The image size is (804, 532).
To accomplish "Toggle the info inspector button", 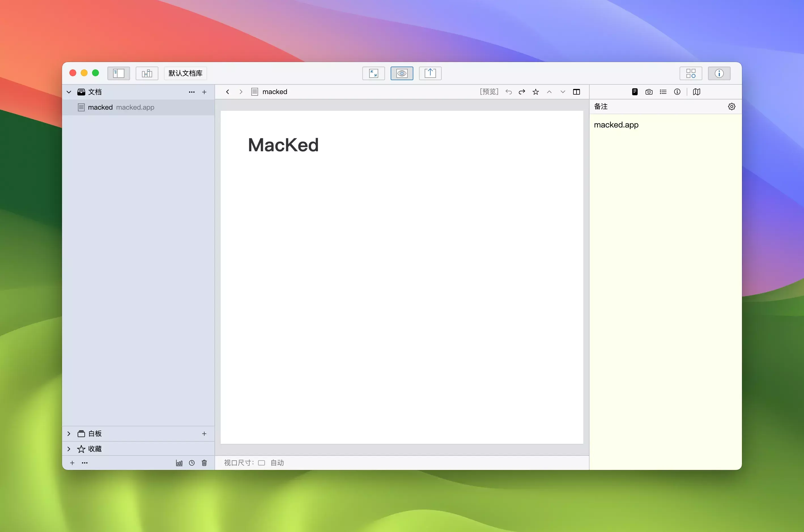I will pos(719,73).
